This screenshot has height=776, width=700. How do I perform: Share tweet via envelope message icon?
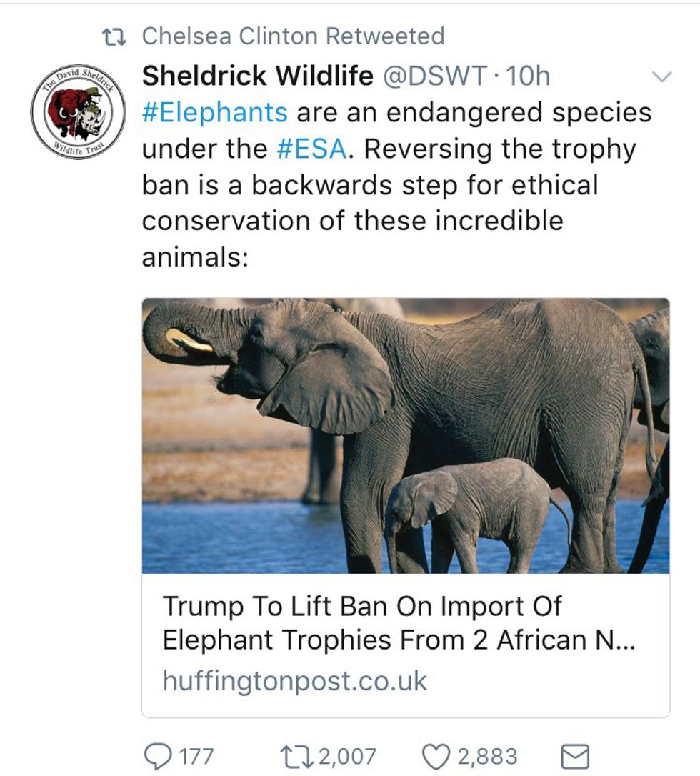coord(575,756)
